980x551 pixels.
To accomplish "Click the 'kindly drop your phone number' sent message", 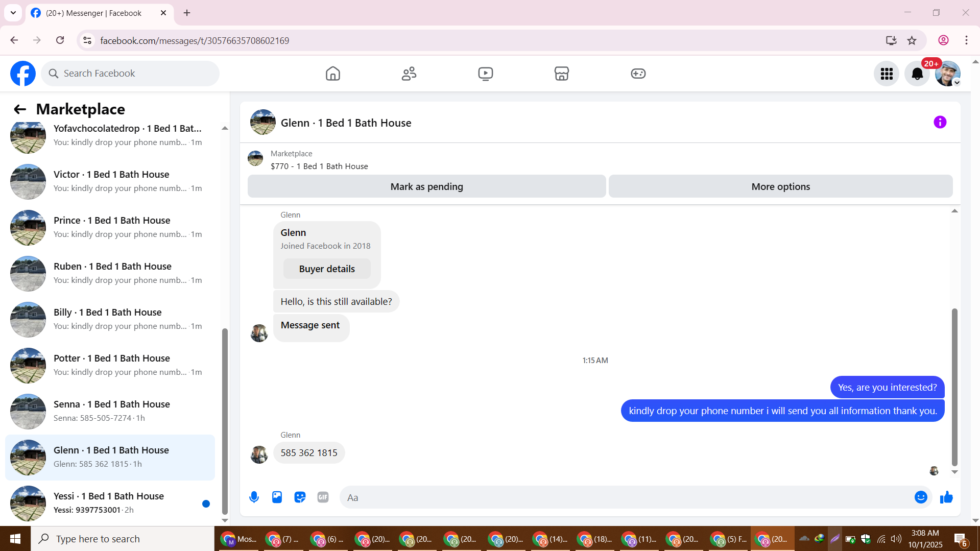I will point(782,411).
